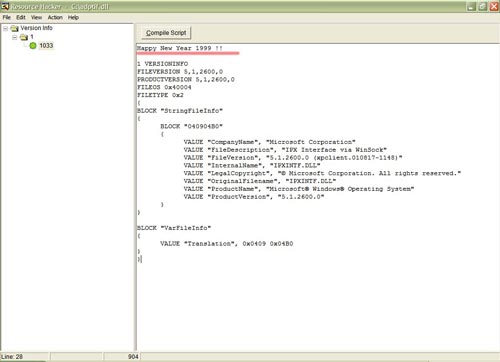Select the 1033 language tree item
This screenshot has width=500, height=362.
(46, 46)
